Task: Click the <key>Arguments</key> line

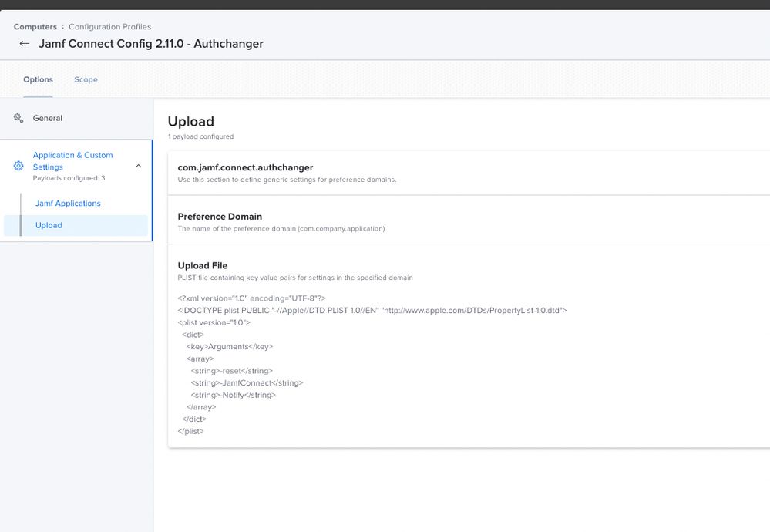Action: (x=230, y=347)
